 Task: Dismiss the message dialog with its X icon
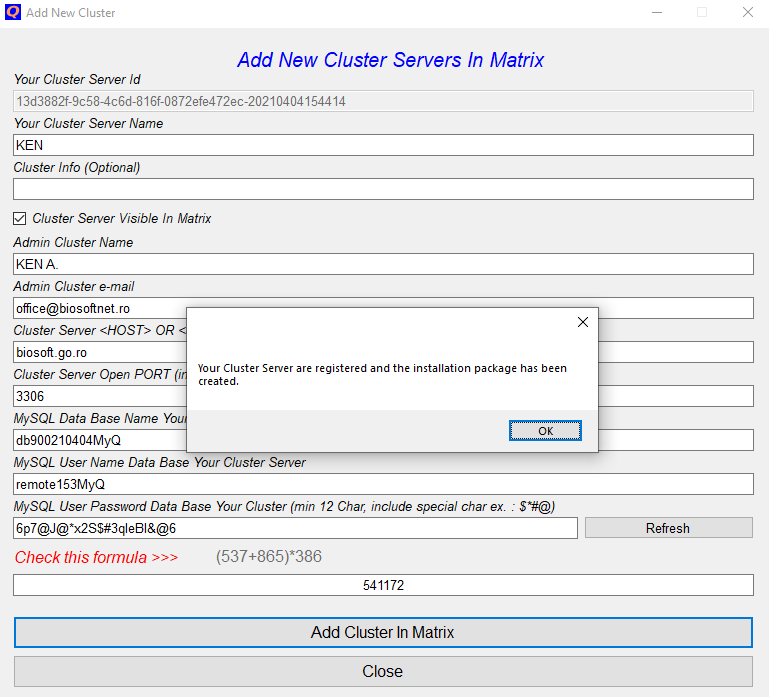coord(583,322)
